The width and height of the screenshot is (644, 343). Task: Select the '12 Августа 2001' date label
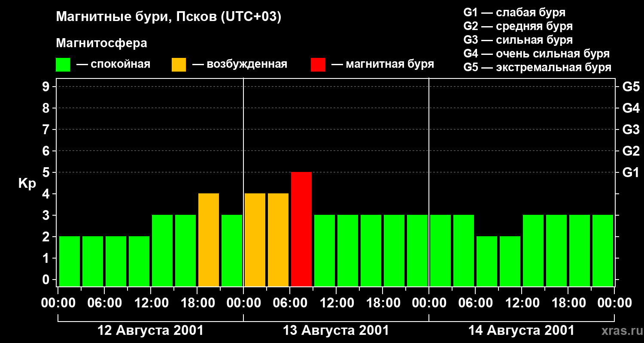coord(150,331)
